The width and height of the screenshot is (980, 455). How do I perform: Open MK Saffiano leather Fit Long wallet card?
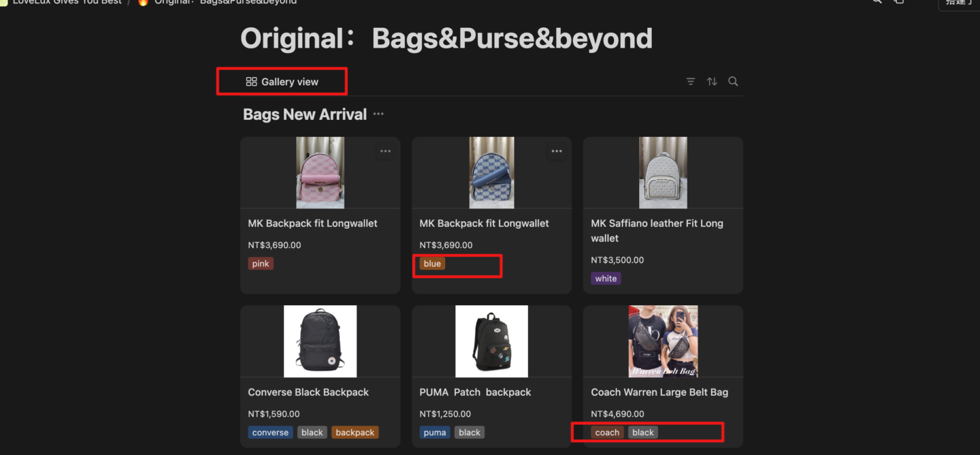(657, 230)
